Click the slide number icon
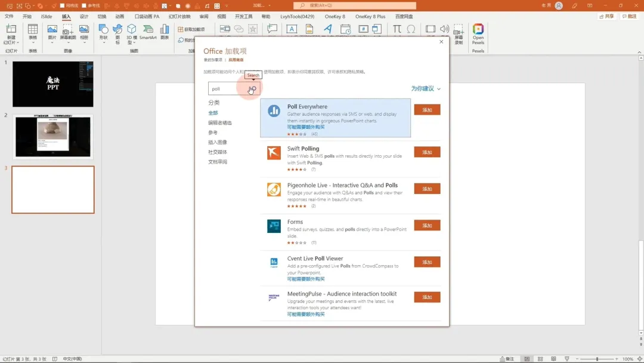 [x=363, y=29]
